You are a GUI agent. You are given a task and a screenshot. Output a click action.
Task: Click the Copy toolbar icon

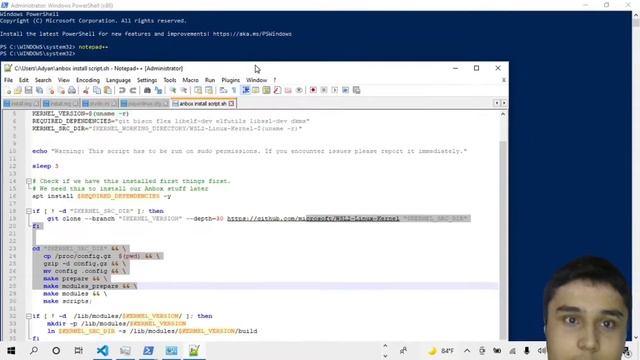click(x=97, y=90)
